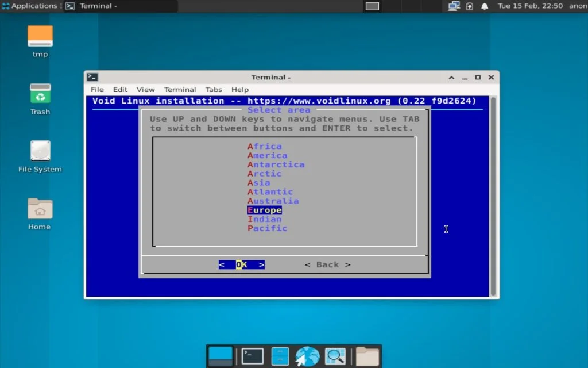Screen dimensions: 588x368
Task: Open the web browser globe icon in dock
Action: point(307,356)
